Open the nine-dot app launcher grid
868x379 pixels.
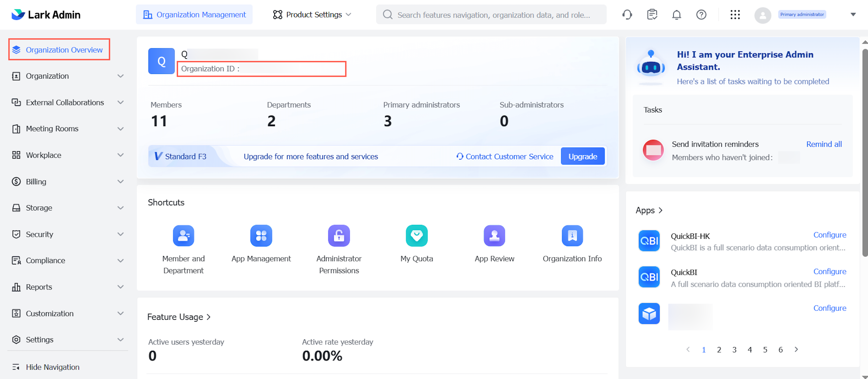735,15
